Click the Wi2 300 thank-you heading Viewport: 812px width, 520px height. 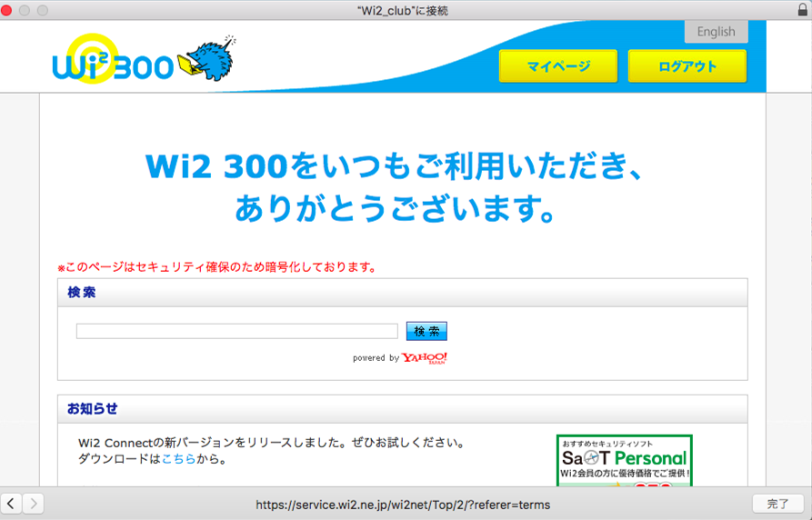[396, 187]
